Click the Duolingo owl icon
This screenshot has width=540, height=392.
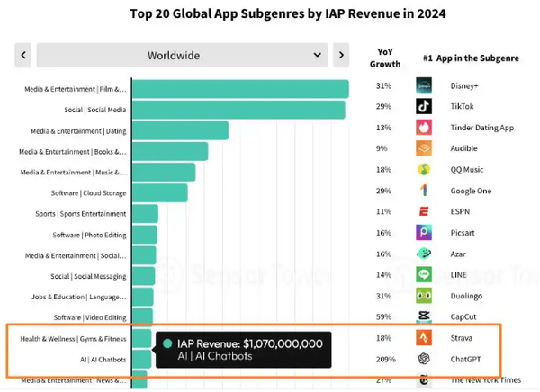point(424,296)
